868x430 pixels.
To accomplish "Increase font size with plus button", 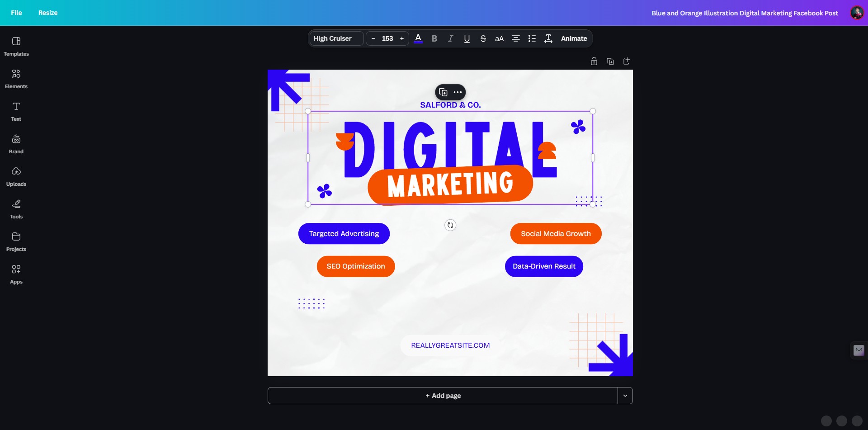I will pyautogui.click(x=402, y=38).
